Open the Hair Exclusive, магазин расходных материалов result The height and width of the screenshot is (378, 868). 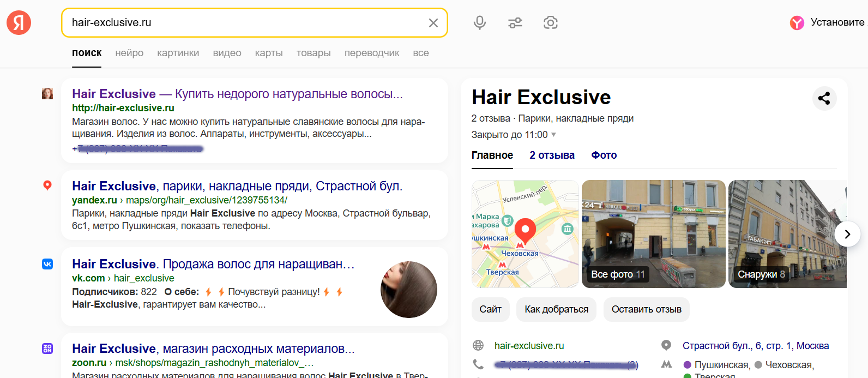click(213, 349)
